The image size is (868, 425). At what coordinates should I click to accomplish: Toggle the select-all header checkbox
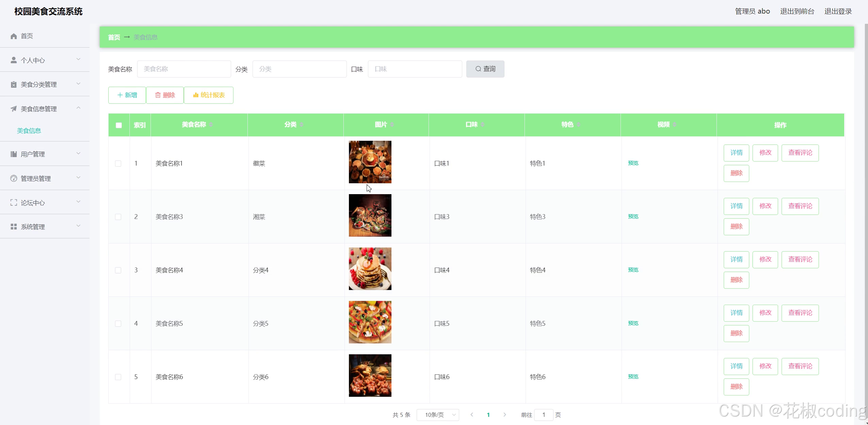[119, 125]
